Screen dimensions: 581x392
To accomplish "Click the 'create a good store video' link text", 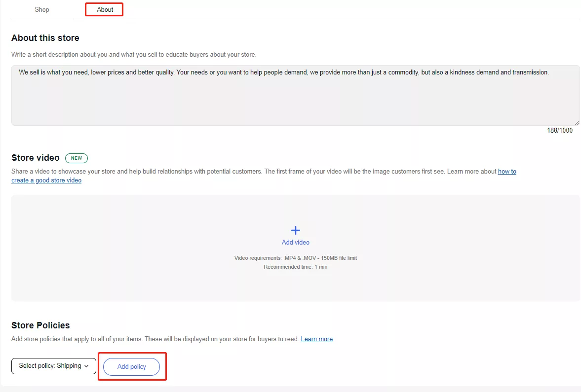I will (x=46, y=180).
